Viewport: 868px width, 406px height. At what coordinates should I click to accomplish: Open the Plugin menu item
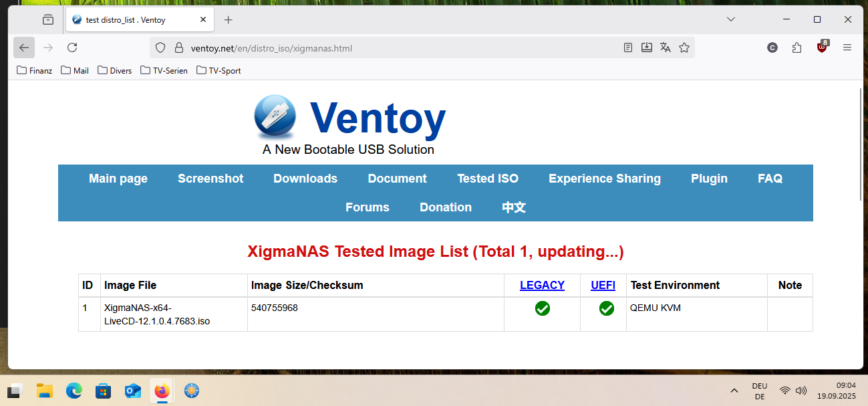coord(709,179)
